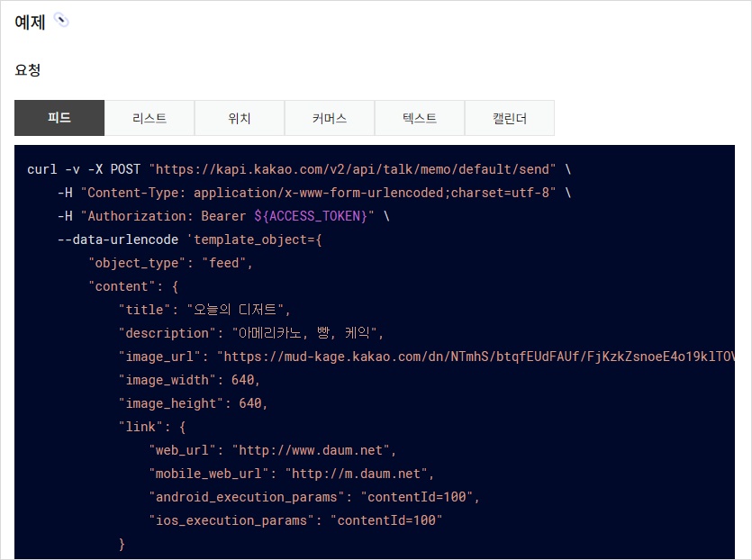Click the kapi.kakao.com send URL in code
This screenshot has height=560, width=752.
(x=352, y=169)
